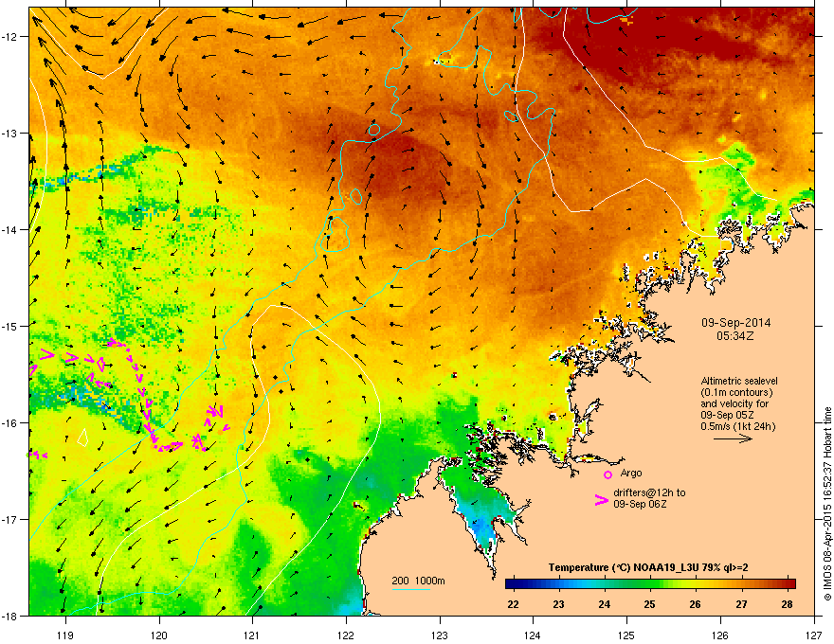This screenshot has width=834, height=644.
Task: Click colorbar tick label 25
Action: coord(649,604)
